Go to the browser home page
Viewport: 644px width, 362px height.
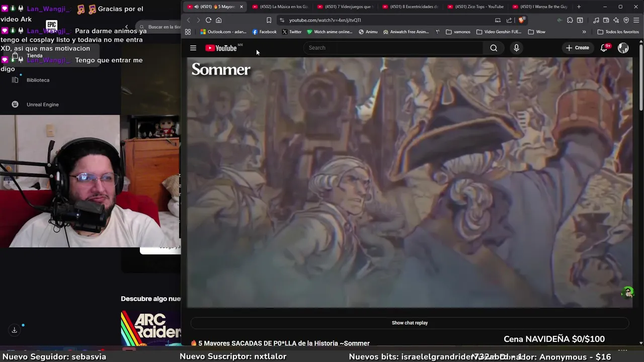[218, 20]
